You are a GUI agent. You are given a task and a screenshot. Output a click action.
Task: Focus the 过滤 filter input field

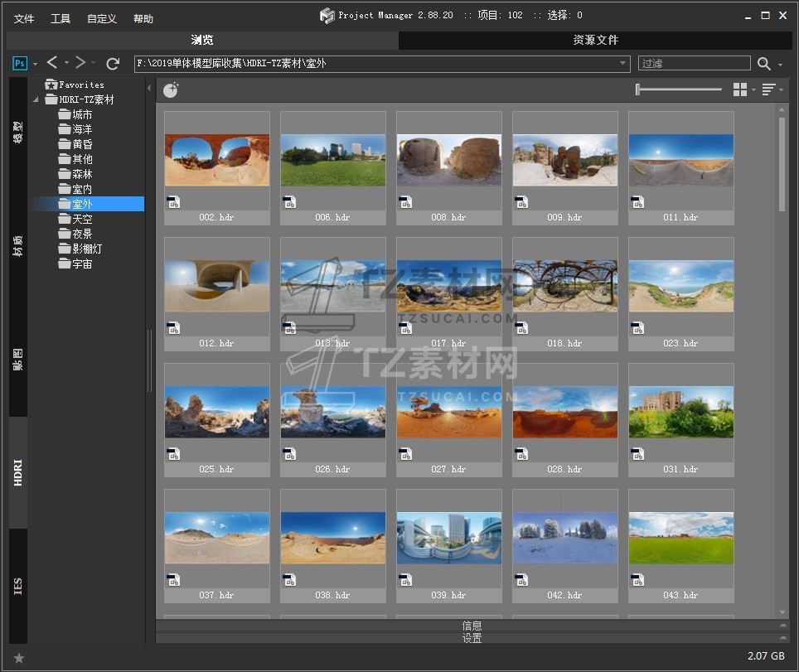click(694, 63)
